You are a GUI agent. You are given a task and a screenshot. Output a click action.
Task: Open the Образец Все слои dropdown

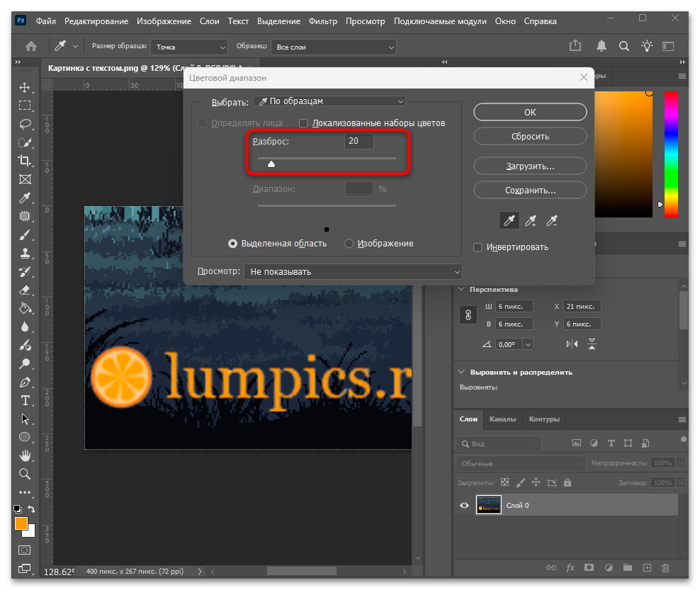pyautogui.click(x=334, y=47)
